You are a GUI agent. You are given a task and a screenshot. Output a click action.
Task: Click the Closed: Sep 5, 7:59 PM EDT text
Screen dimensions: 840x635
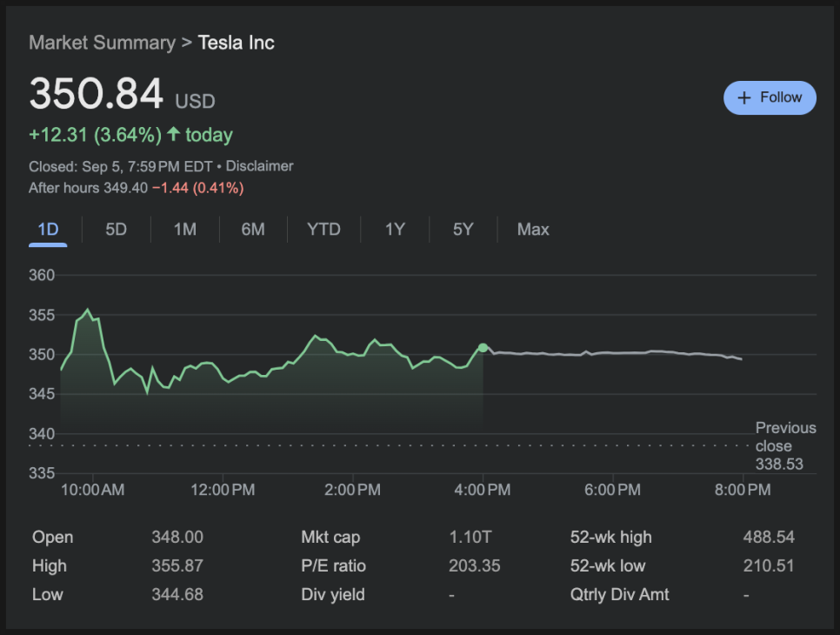121,167
